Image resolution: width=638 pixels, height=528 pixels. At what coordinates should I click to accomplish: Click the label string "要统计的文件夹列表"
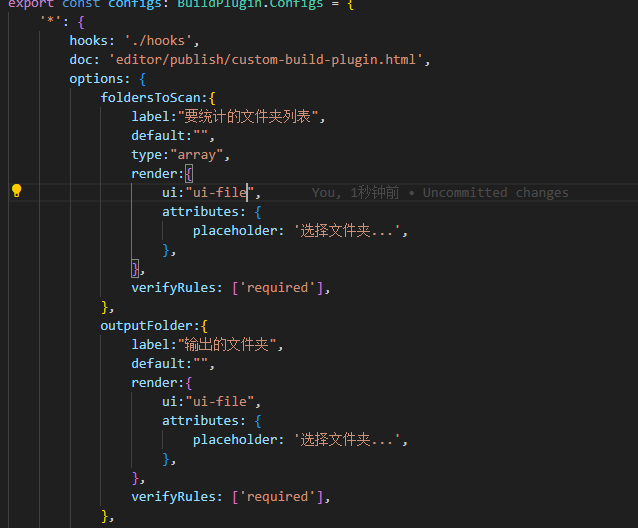point(247,117)
